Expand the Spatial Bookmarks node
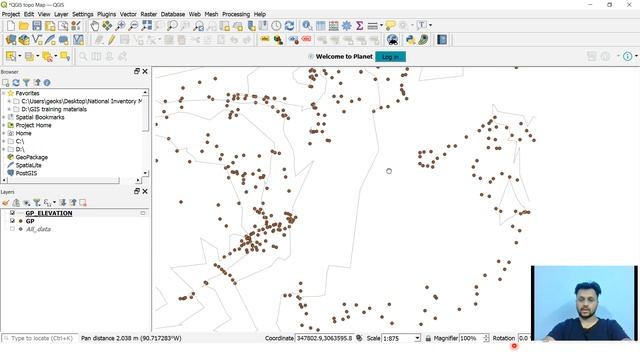640x360 pixels. point(4,117)
